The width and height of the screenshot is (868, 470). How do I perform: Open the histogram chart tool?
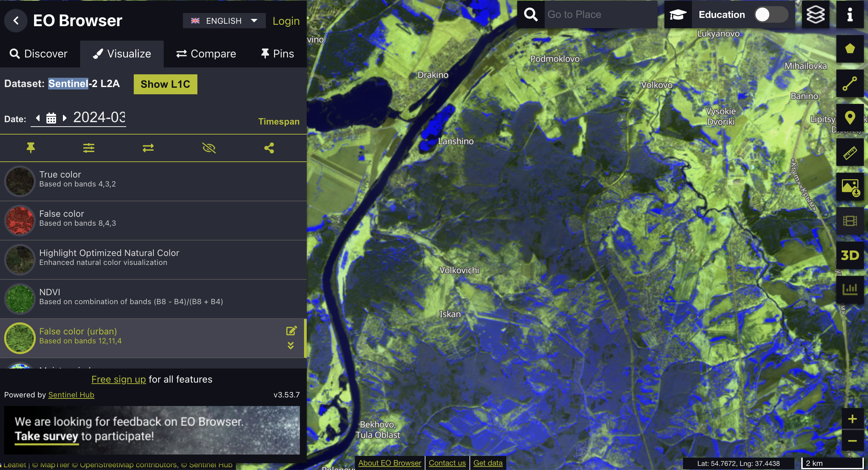pyautogui.click(x=850, y=290)
